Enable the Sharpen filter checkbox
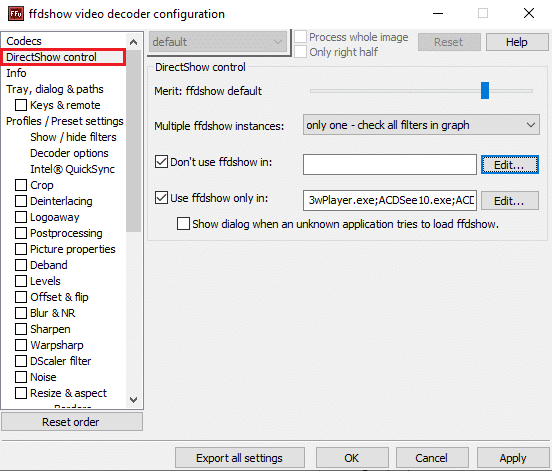This screenshot has width=552, height=471. [21, 329]
